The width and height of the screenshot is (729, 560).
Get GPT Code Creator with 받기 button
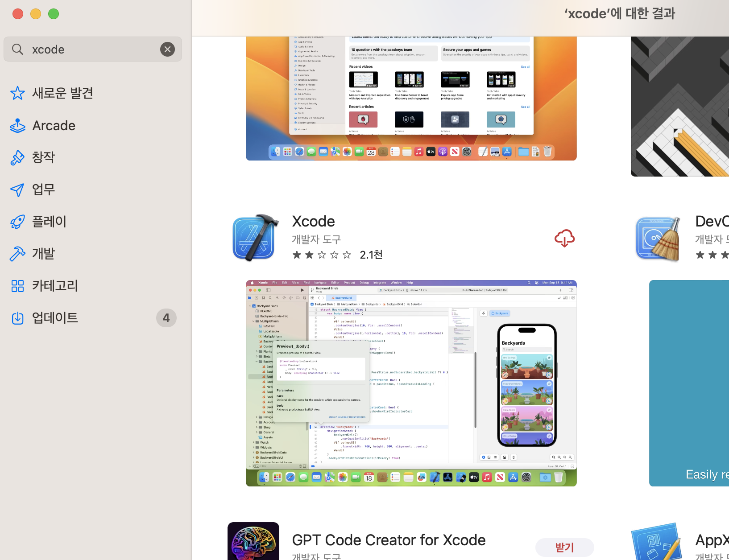(x=564, y=548)
